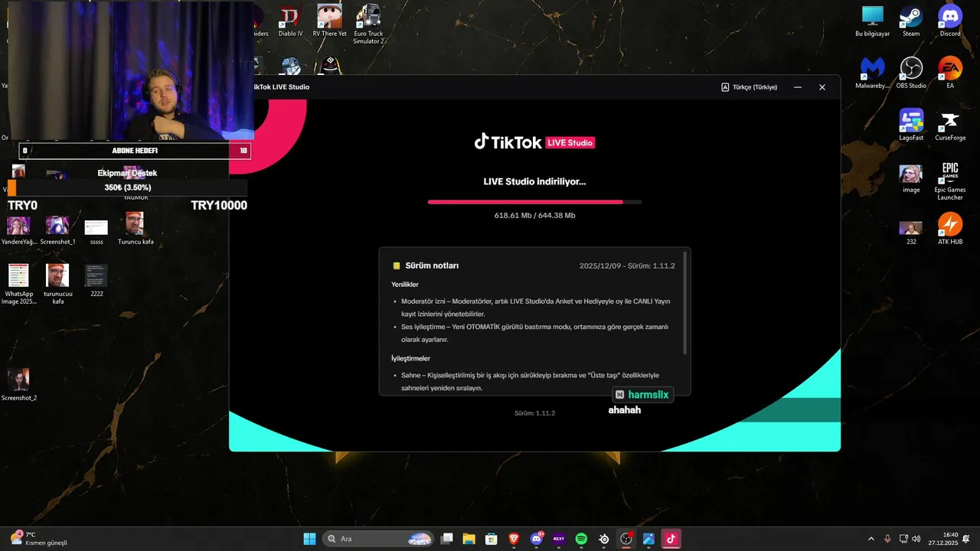Click the Sürüm notları heading

[432, 266]
